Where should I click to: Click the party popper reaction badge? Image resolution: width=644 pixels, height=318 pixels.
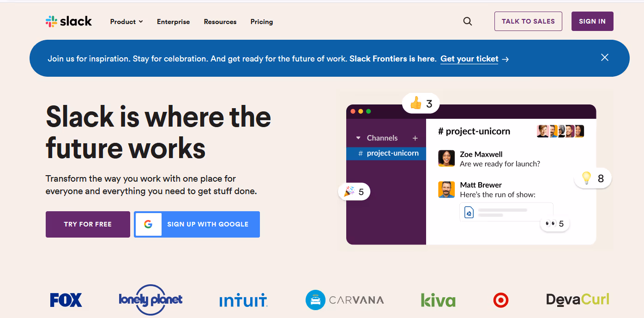point(354,191)
